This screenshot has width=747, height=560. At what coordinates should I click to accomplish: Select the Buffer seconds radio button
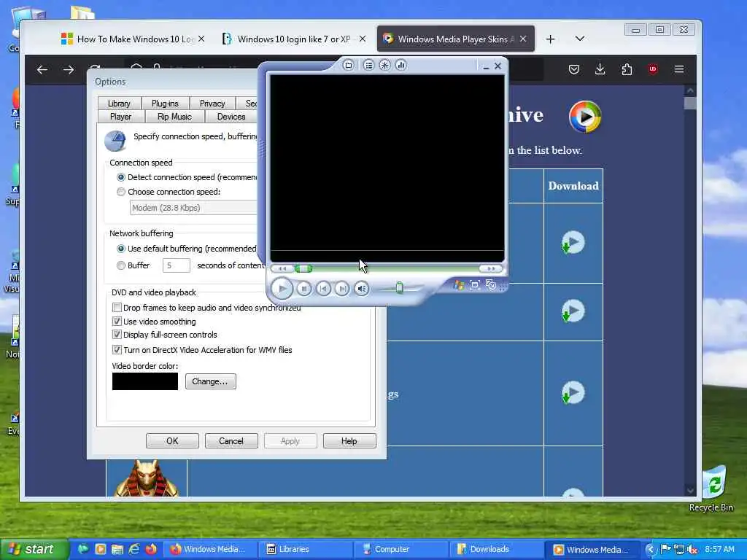121,265
